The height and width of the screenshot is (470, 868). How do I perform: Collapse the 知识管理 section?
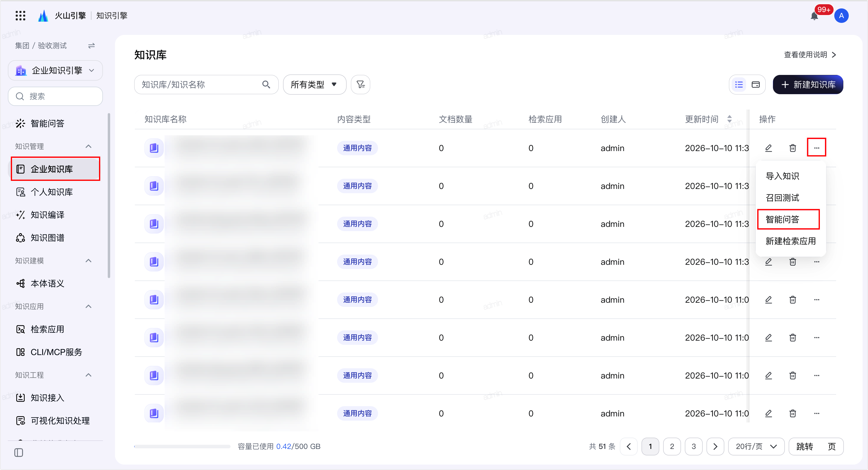(88, 146)
